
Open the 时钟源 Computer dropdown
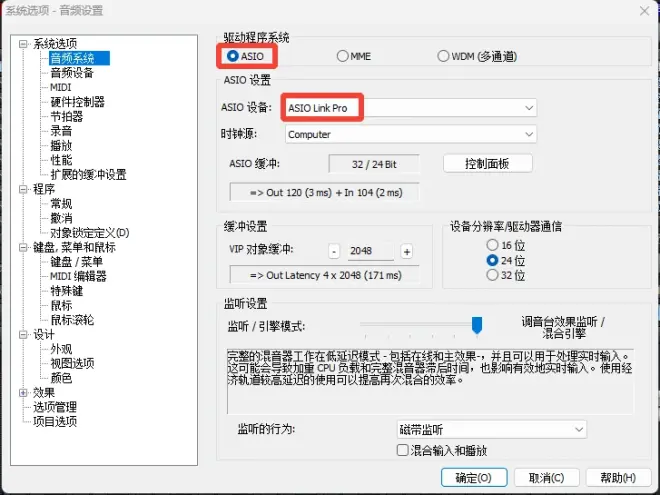[x=411, y=134]
